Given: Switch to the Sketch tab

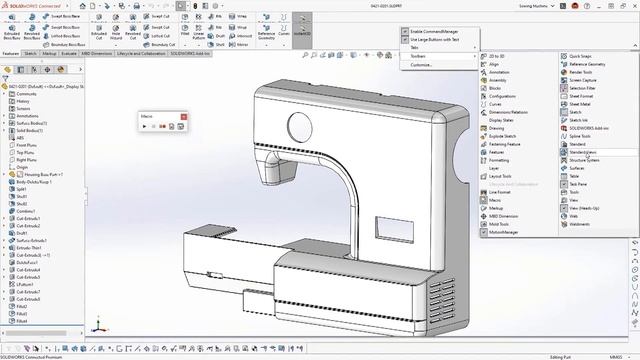Looking at the screenshot, I should coord(30,53).
